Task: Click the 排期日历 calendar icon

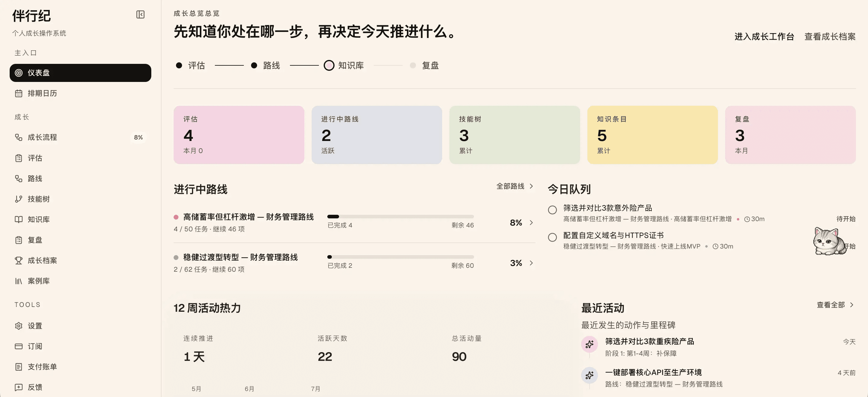Action: click(19, 93)
